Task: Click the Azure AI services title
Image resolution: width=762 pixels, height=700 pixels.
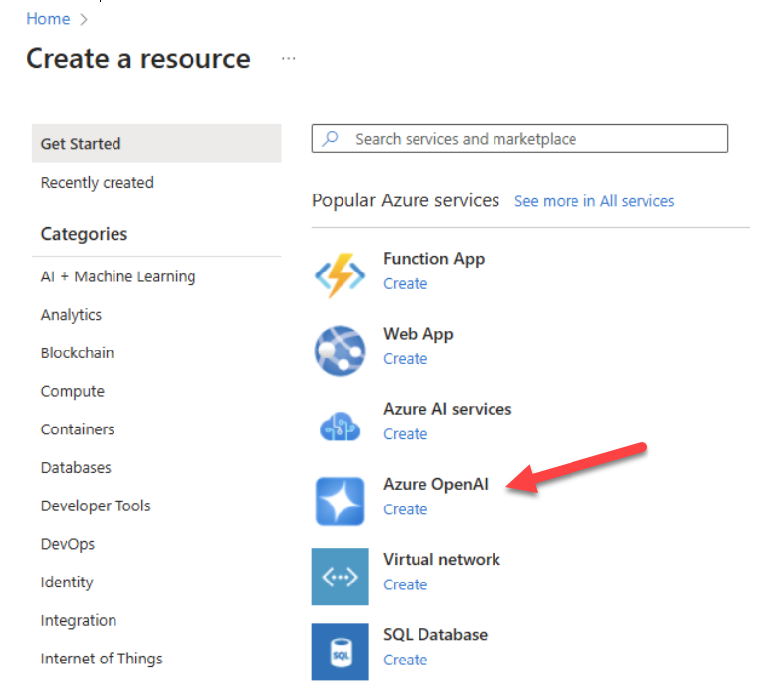Action: coord(447,409)
